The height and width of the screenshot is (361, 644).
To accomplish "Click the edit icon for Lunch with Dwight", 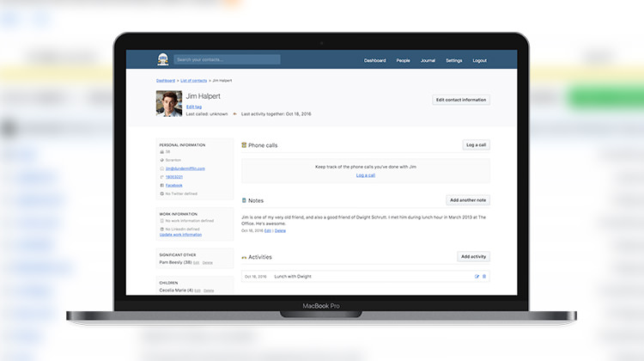I will [477, 276].
